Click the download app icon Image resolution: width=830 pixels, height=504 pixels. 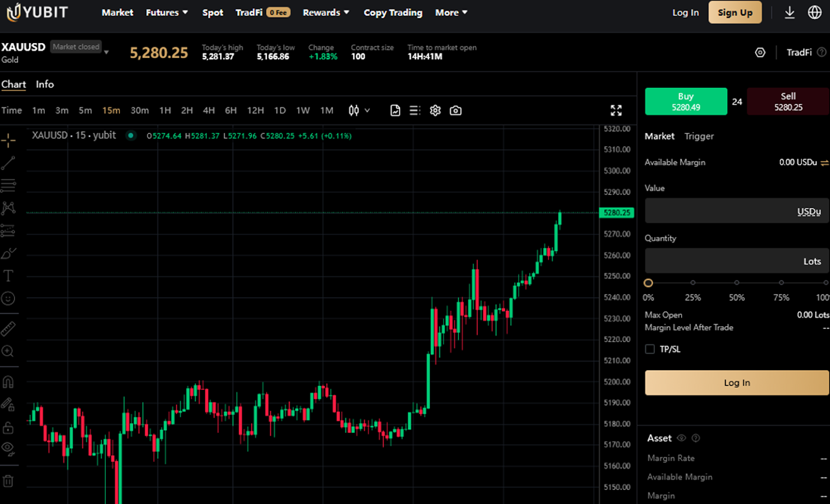click(x=790, y=12)
